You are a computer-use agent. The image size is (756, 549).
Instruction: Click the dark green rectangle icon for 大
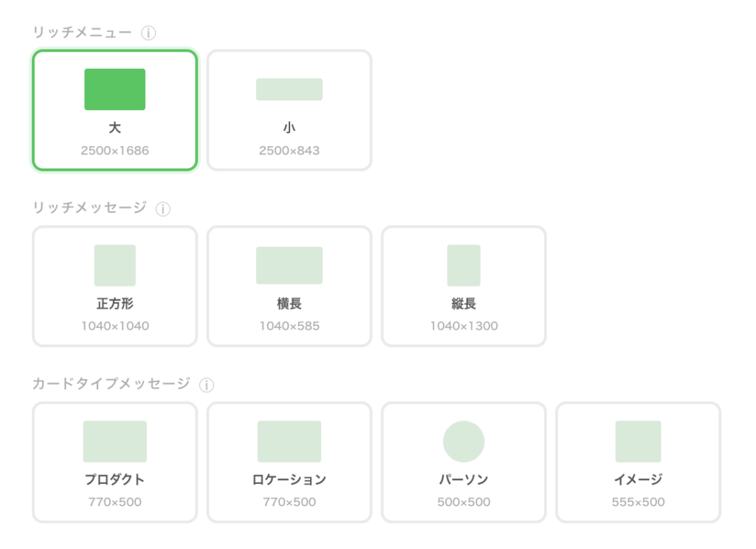pos(114,89)
